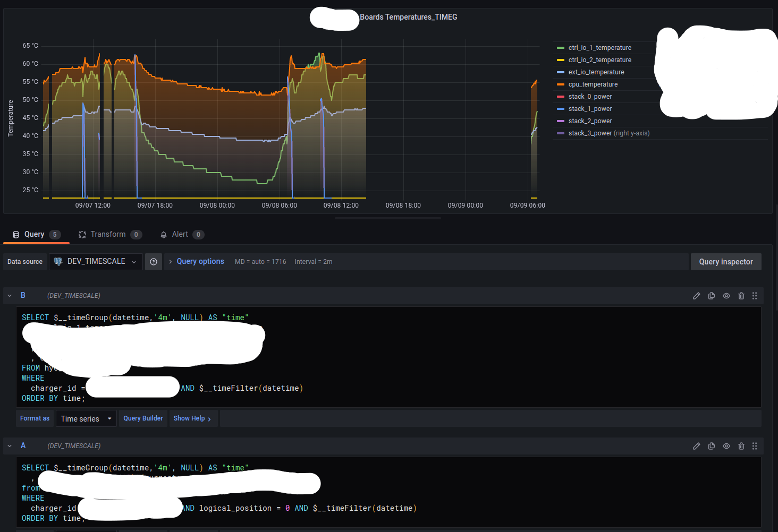The height and width of the screenshot is (532, 778).
Task: Toggle query A visibility with the eye icon
Action: pyautogui.click(x=726, y=446)
